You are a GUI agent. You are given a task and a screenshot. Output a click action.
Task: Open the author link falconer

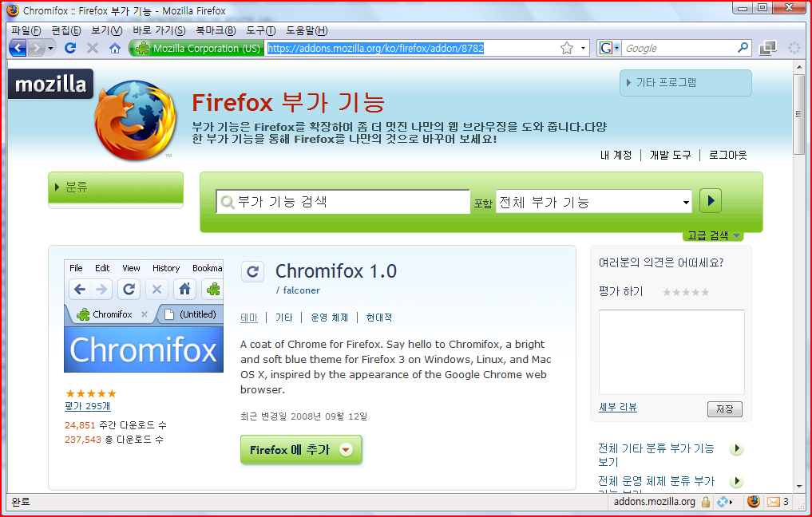click(301, 290)
